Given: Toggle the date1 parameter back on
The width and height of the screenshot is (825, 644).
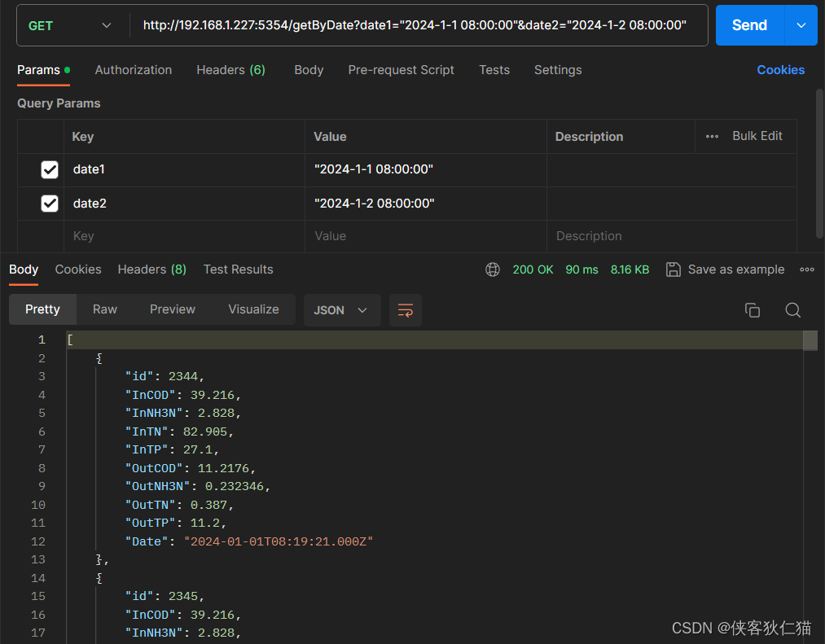Looking at the screenshot, I should click(50, 169).
